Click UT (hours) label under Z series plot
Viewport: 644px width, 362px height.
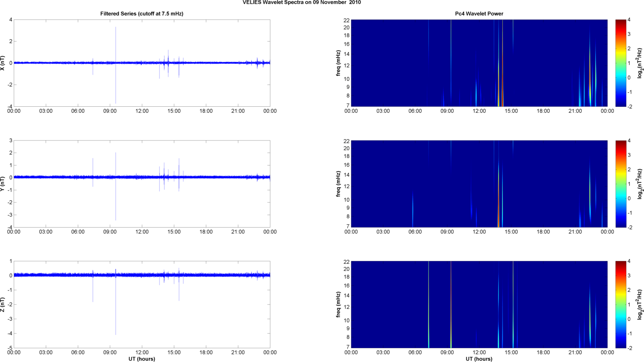142,359
